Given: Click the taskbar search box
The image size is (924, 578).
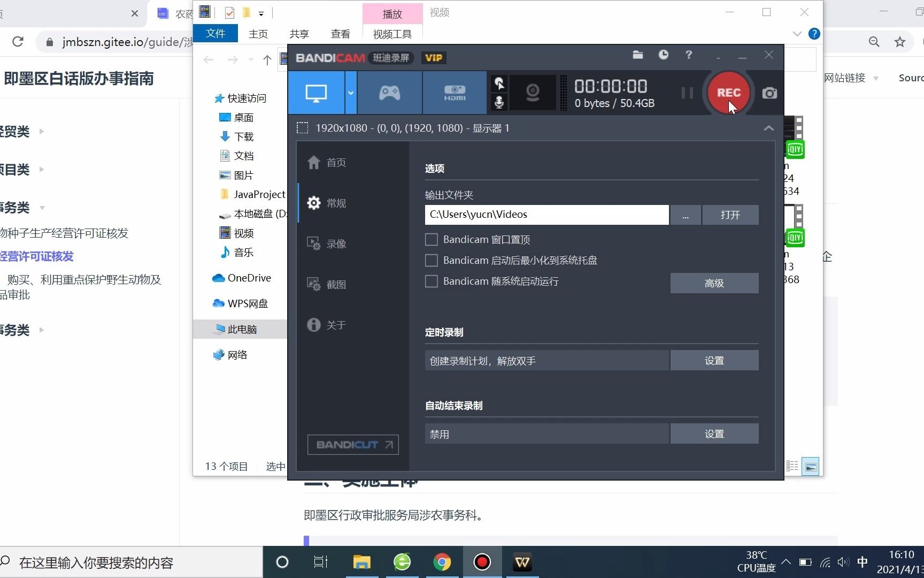Looking at the screenshot, I should (131, 562).
